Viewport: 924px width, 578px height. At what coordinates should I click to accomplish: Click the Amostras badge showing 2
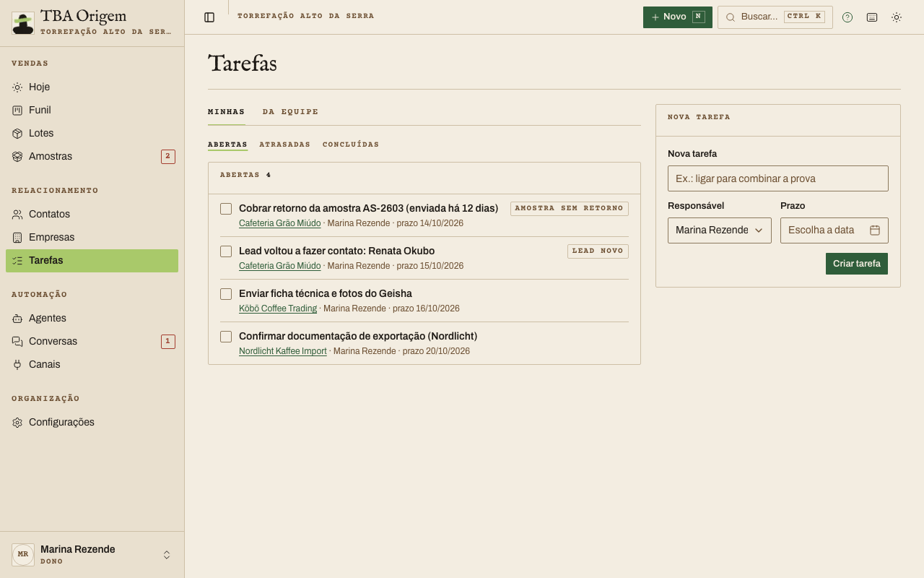(x=168, y=157)
